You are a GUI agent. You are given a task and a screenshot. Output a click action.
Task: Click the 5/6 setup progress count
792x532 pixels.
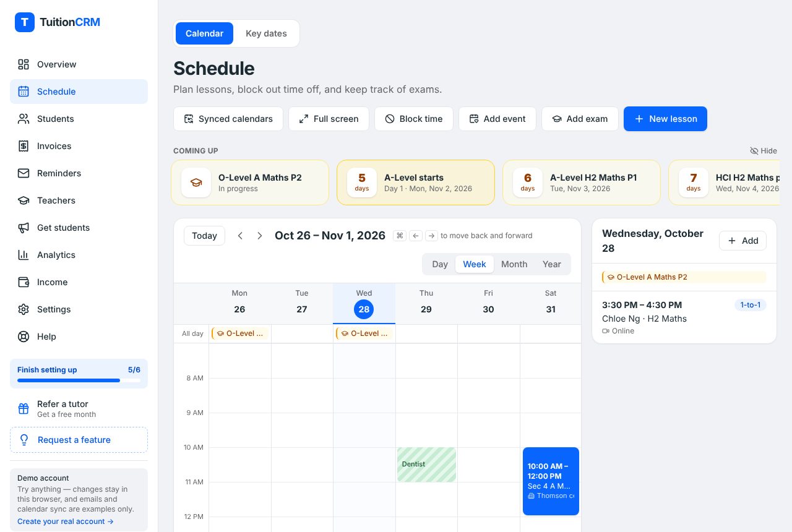pyautogui.click(x=134, y=370)
